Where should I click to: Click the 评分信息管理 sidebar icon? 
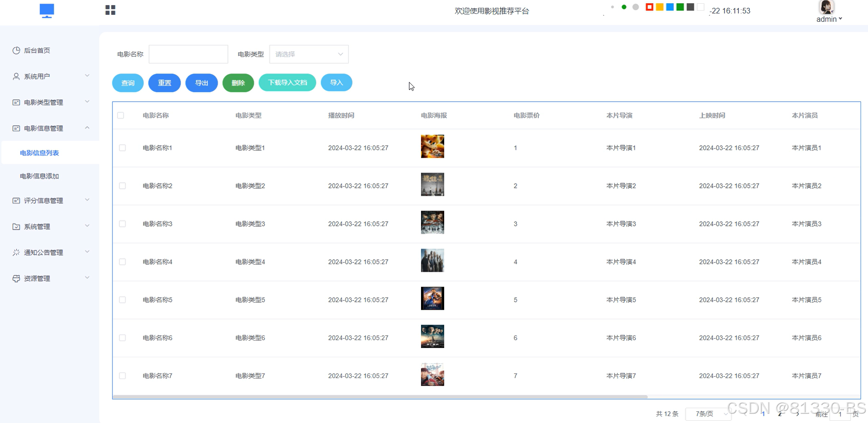click(x=16, y=200)
